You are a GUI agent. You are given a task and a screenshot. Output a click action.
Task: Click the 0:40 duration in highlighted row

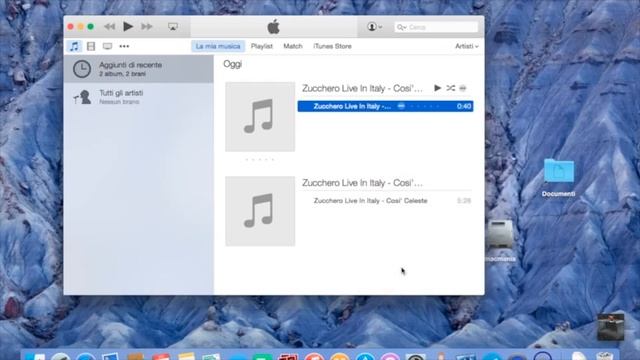click(464, 106)
